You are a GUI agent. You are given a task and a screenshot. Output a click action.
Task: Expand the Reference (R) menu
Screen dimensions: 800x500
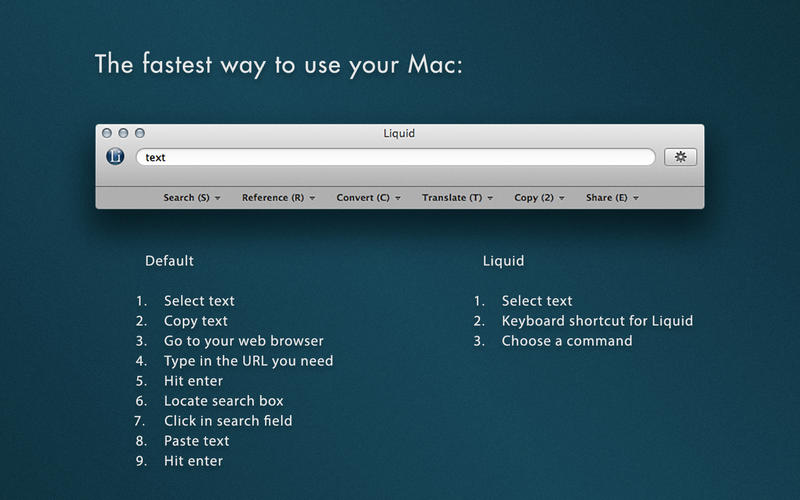pos(279,197)
